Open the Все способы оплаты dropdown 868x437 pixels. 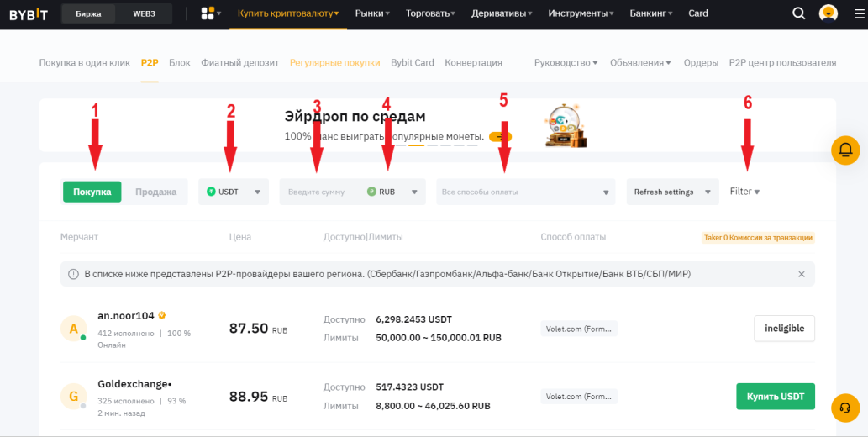pyautogui.click(x=525, y=192)
